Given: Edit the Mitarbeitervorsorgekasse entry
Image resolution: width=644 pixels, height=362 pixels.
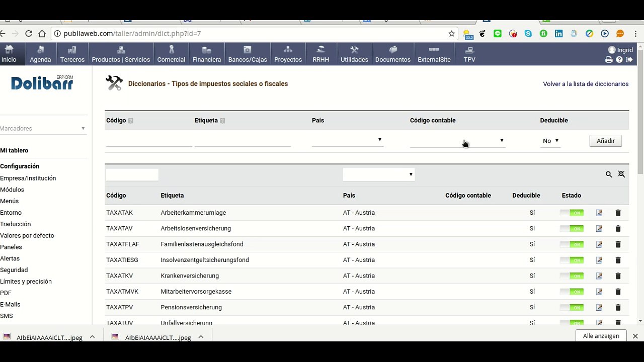Looking at the screenshot, I should coord(599,292).
